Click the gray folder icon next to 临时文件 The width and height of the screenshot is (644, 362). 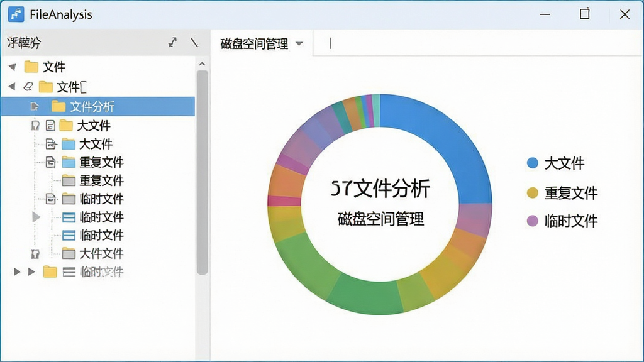pos(69,199)
